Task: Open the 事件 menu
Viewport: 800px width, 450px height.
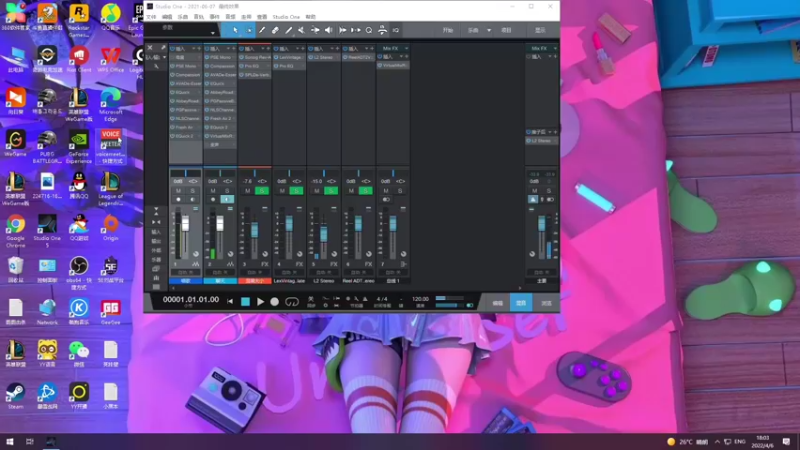Action: [214, 17]
